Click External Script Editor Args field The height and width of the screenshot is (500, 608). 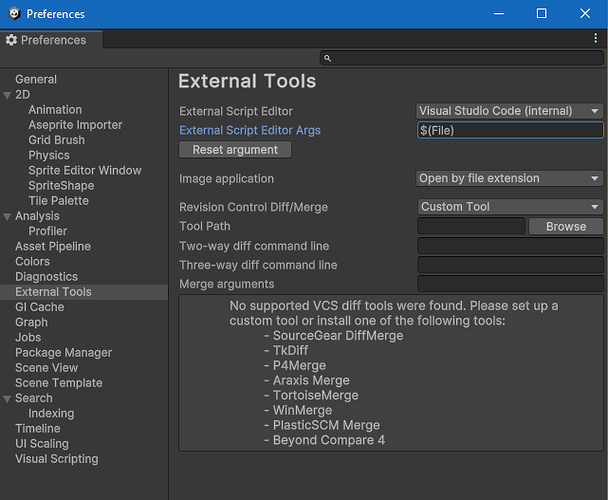pyautogui.click(x=509, y=130)
